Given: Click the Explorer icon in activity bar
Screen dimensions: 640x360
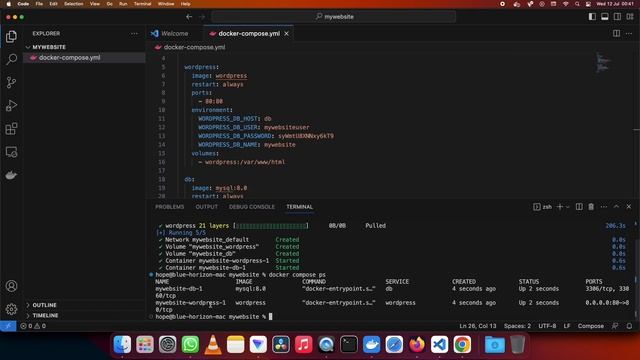Looking at the screenshot, I should coord(11,36).
